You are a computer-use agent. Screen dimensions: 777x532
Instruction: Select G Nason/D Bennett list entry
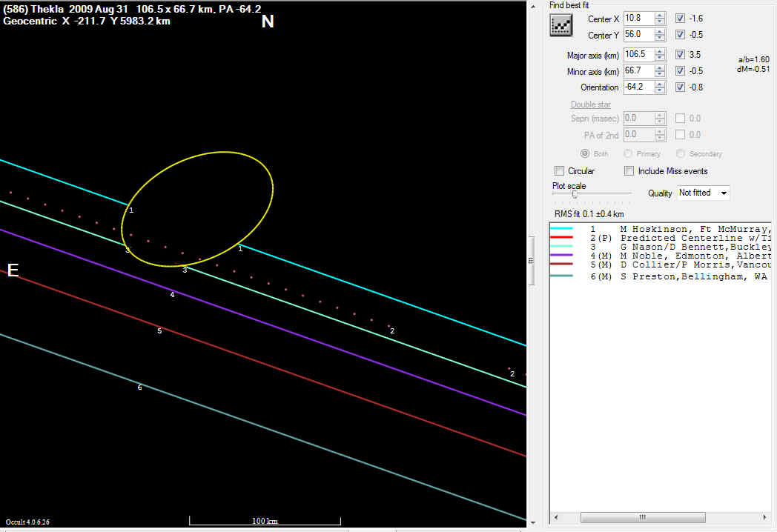(x=660, y=247)
